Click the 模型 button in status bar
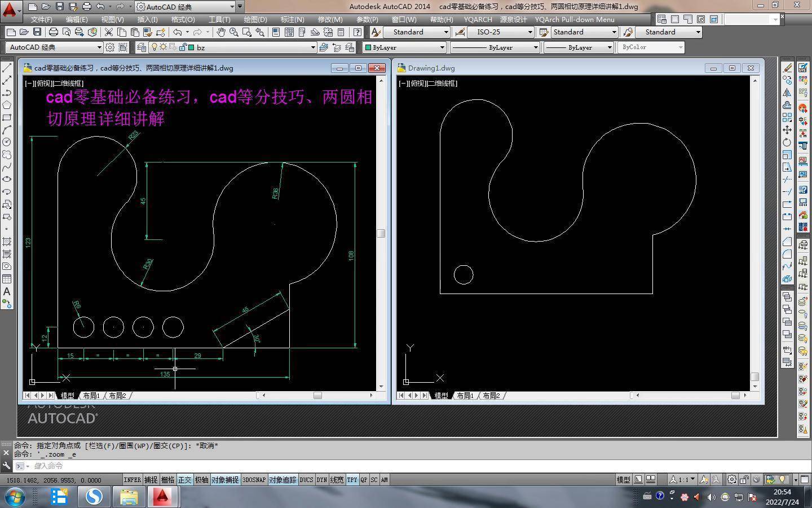This screenshot has height=508, width=812. click(x=623, y=480)
